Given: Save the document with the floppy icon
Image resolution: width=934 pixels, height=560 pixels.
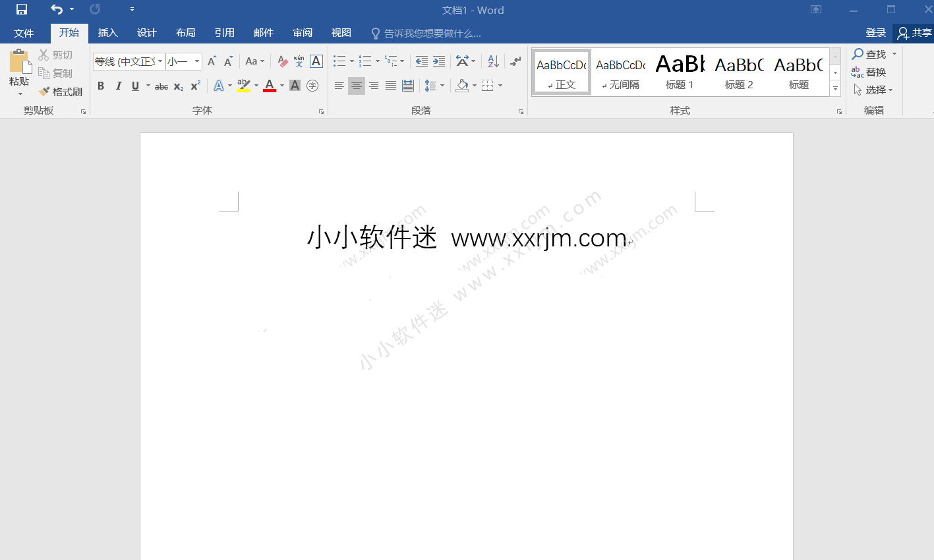Looking at the screenshot, I should pyautogui.click(x=22, y=9).
